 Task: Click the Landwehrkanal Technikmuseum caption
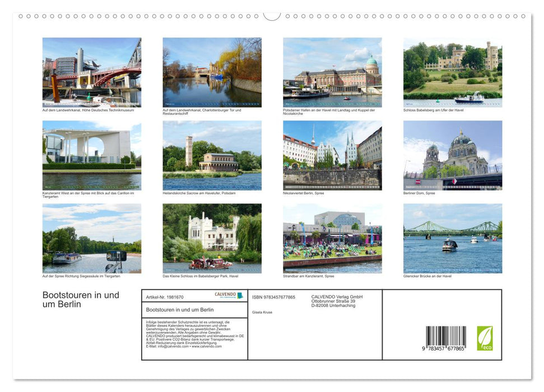tap(89, 110)
